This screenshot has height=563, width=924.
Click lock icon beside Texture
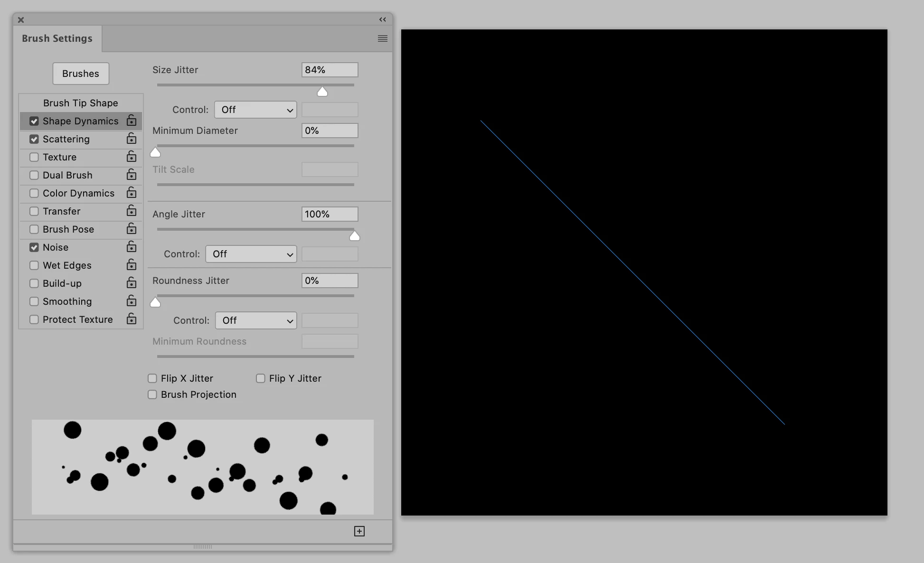click(132, 157)
